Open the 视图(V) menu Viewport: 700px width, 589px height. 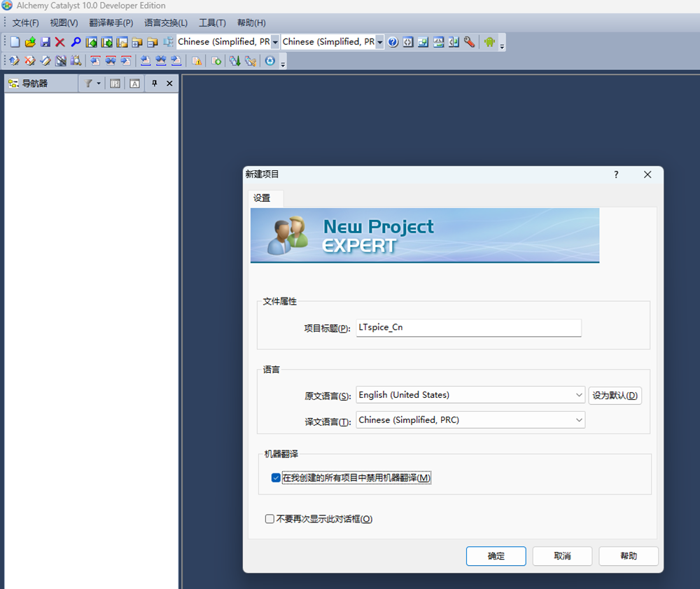point(64,23)
